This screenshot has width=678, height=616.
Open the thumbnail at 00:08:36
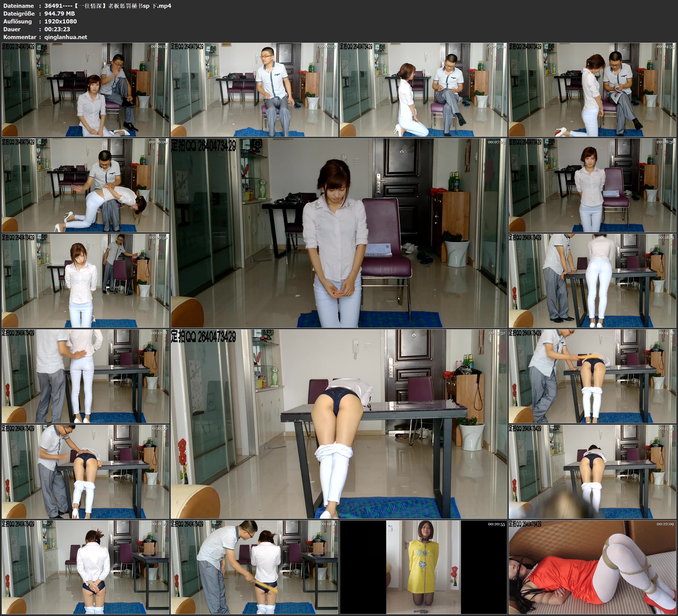592,185
